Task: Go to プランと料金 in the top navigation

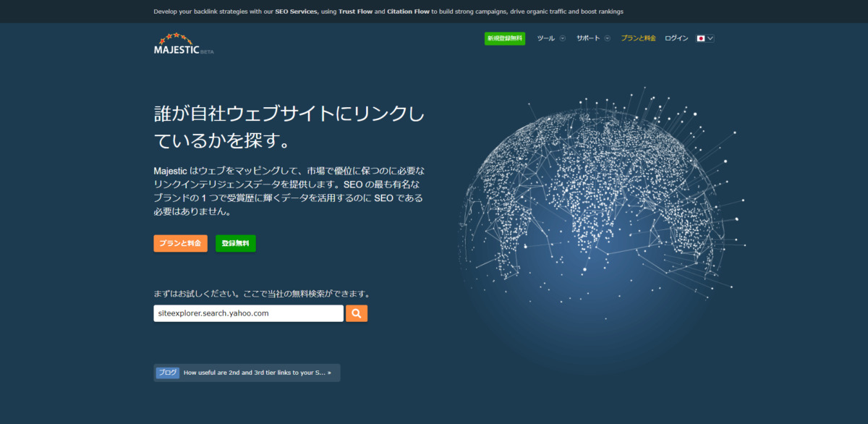Action: pyautogui.click(x=638, y=38)
